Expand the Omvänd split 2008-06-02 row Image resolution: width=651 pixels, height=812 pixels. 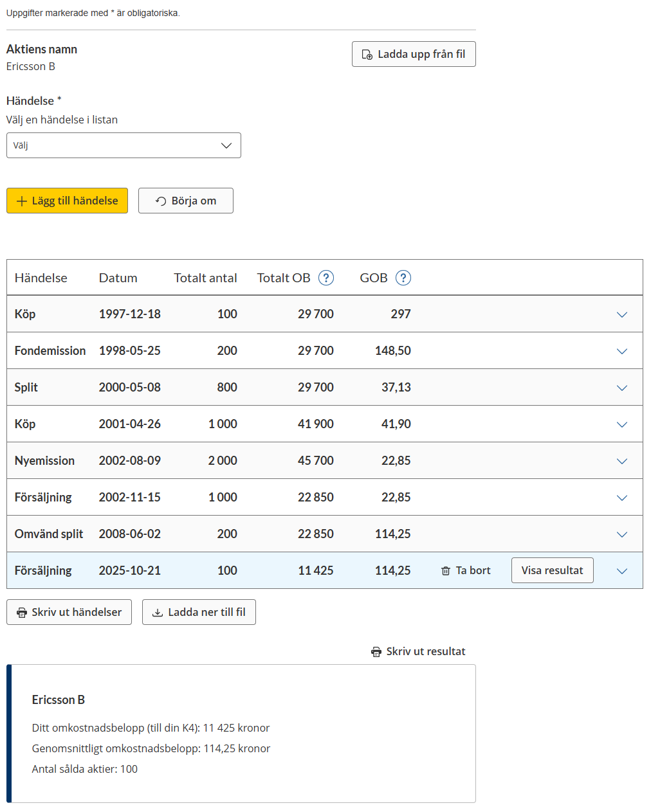click(x=621, y=534)
